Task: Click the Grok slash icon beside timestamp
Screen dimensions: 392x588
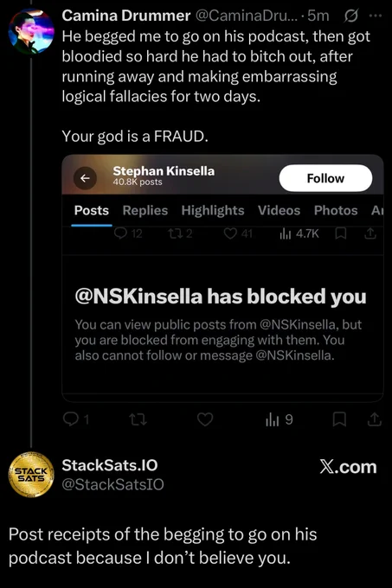Action: [x=350, y=16]
